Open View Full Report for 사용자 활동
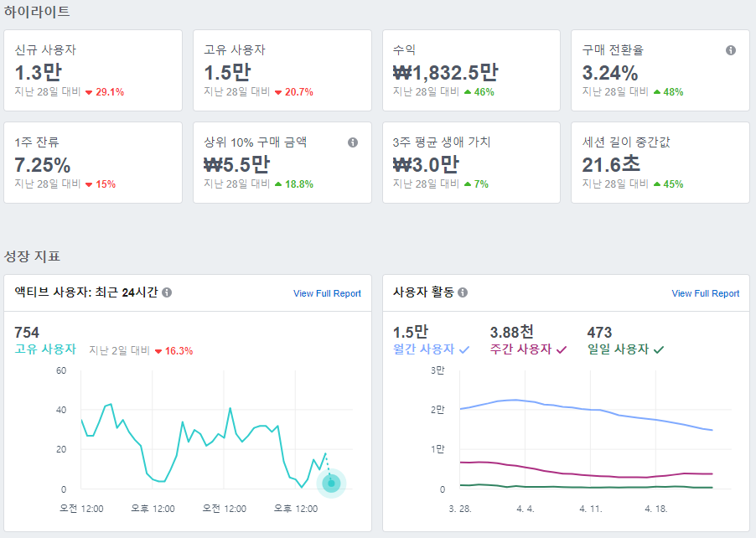The height and width of the screenshot is (538, 756). click(704, 292)
